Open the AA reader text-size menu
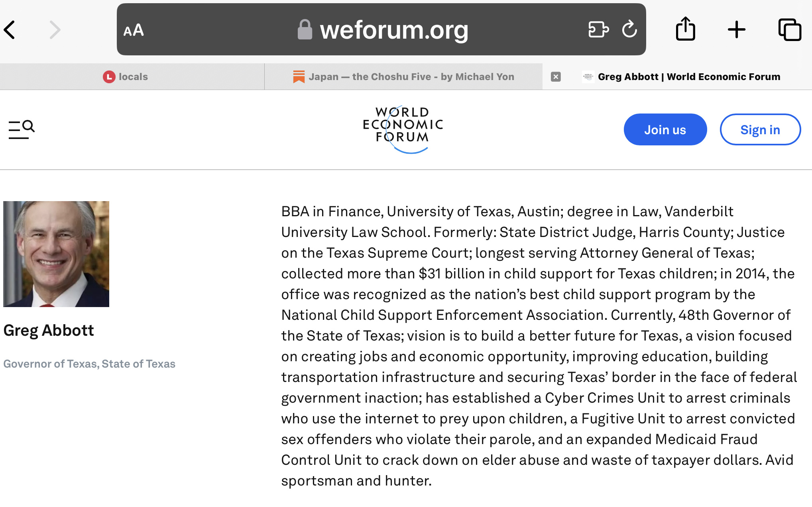812x507 pixels. pyautogui.click(x=134, y=30)
